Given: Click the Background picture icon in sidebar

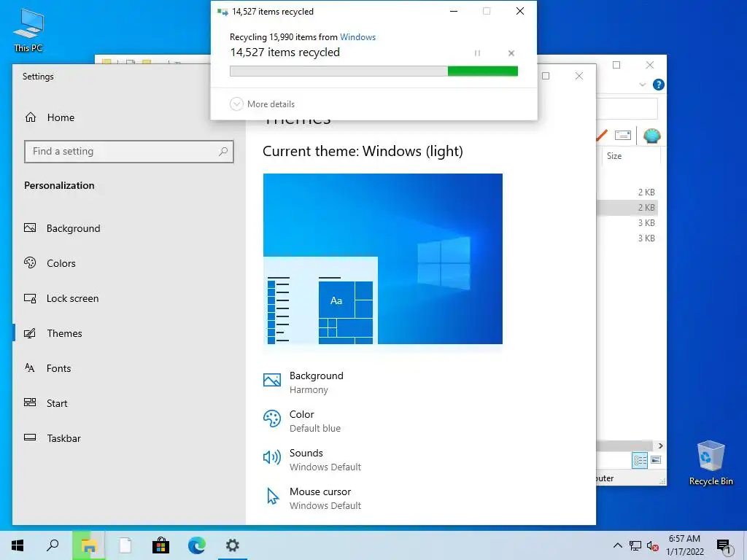Looking at the screenshot, I should pyautogui.click(x=30, y=228).
